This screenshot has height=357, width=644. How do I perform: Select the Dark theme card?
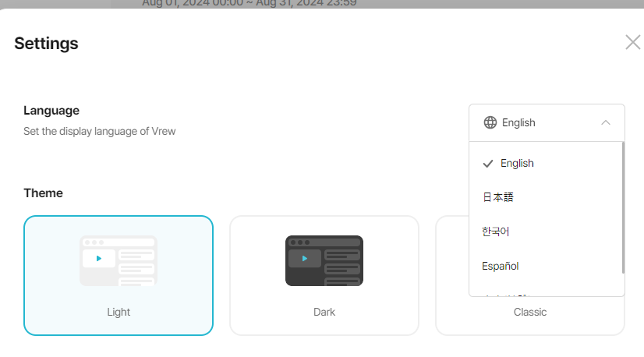324,275
